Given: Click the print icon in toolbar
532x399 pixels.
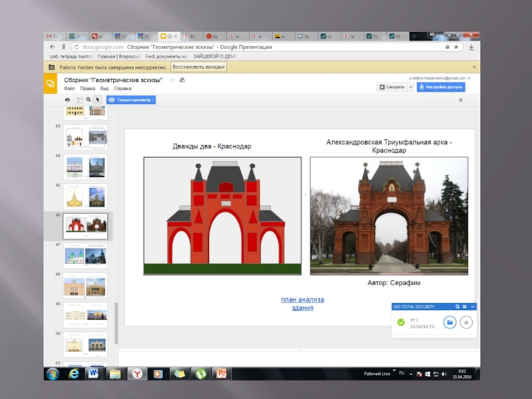Looking at the screenshot, I should (67, 100).
